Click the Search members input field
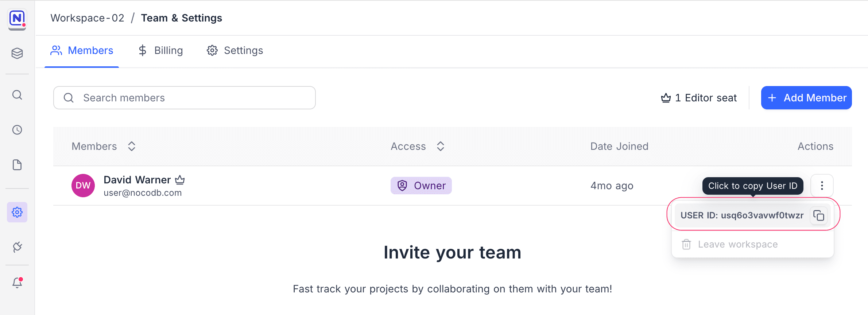This screenshot has height=315, width=868. coord(190,98)
